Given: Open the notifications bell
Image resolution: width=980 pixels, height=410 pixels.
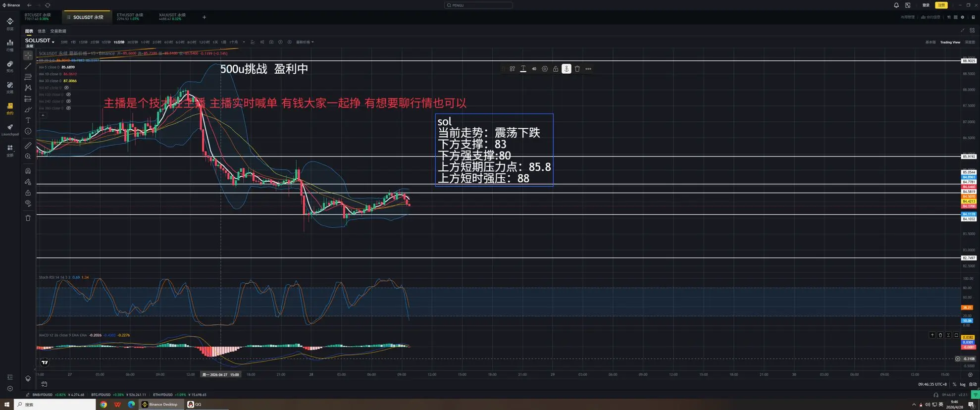Looking at the screenshot, I should tap(896, 5).
